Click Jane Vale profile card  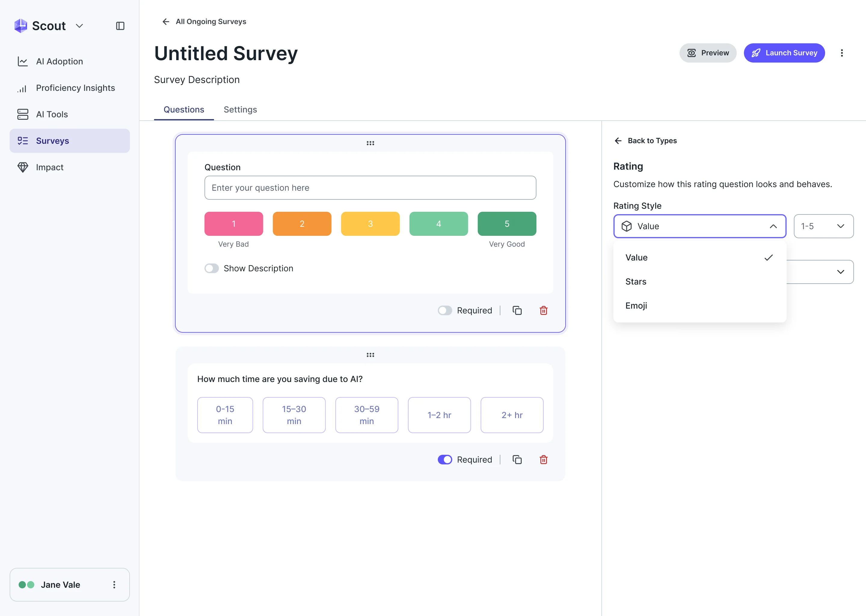pyautogui.click(x=70, y=585)
